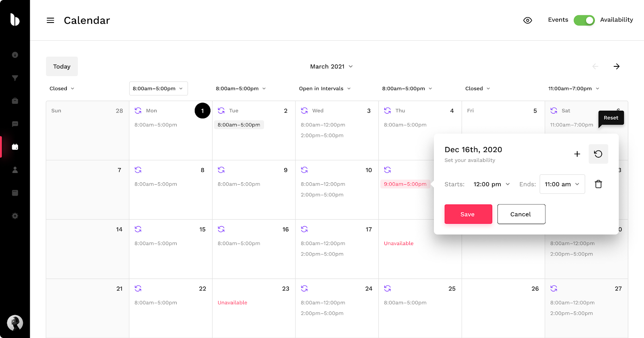Open Starts time 12:00 pm dropdown
The width and height of the screenshot is (644, 338).
pyautogui.click(x=491, y=184)
